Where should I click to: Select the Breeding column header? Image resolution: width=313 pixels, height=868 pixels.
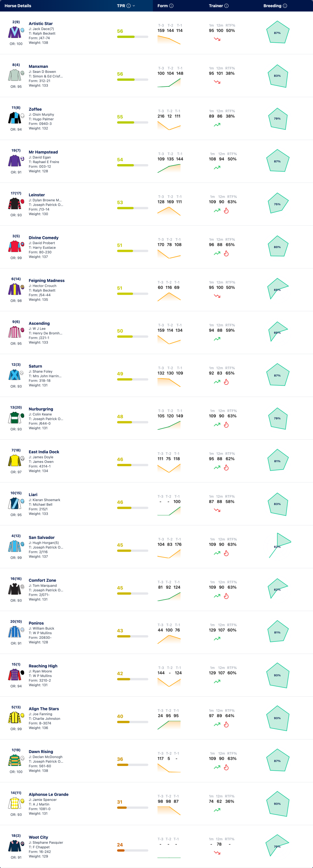[272, 6]
